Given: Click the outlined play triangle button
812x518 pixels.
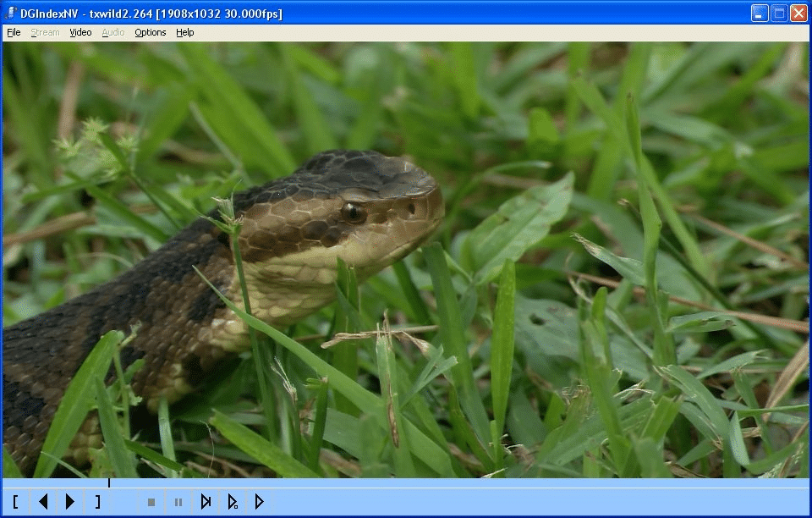Looking at the screenshot, I should (260, 501).
